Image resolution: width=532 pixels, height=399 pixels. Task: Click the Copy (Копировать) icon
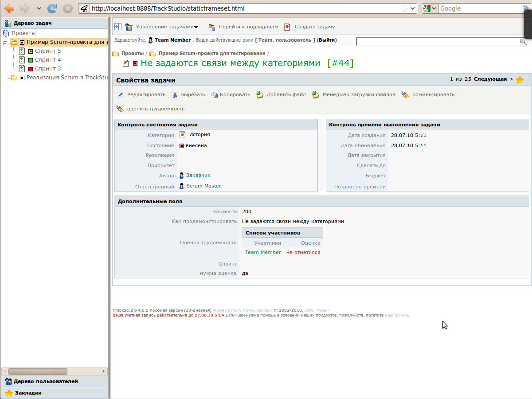214,95
